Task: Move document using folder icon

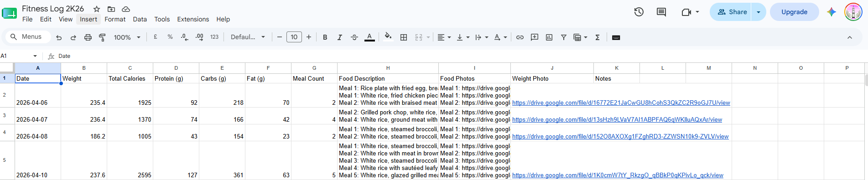Action: pos(111,9)
